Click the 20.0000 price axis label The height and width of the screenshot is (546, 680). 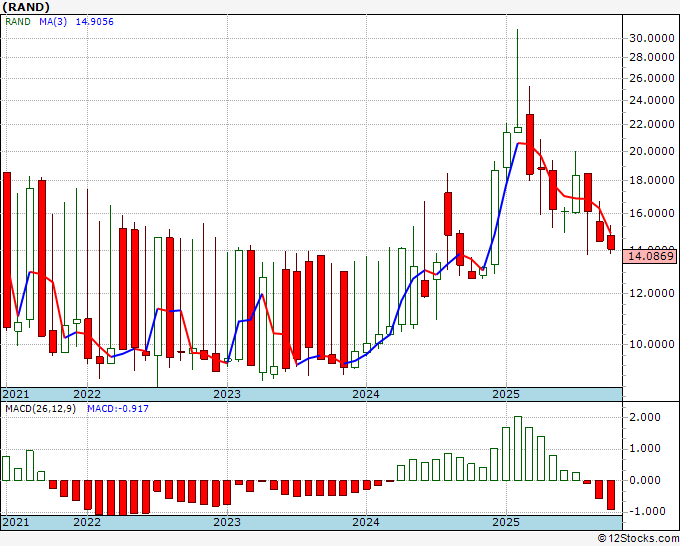point(651,151)
